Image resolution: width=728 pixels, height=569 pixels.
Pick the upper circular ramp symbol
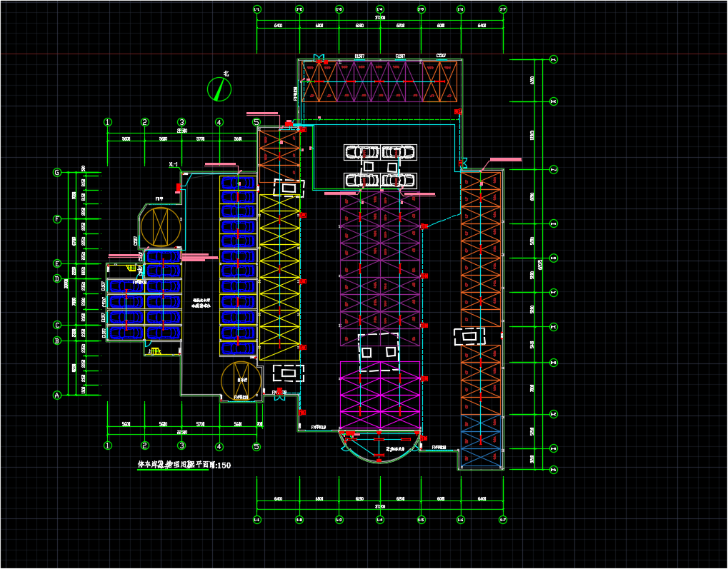click(x=161, y=227)
